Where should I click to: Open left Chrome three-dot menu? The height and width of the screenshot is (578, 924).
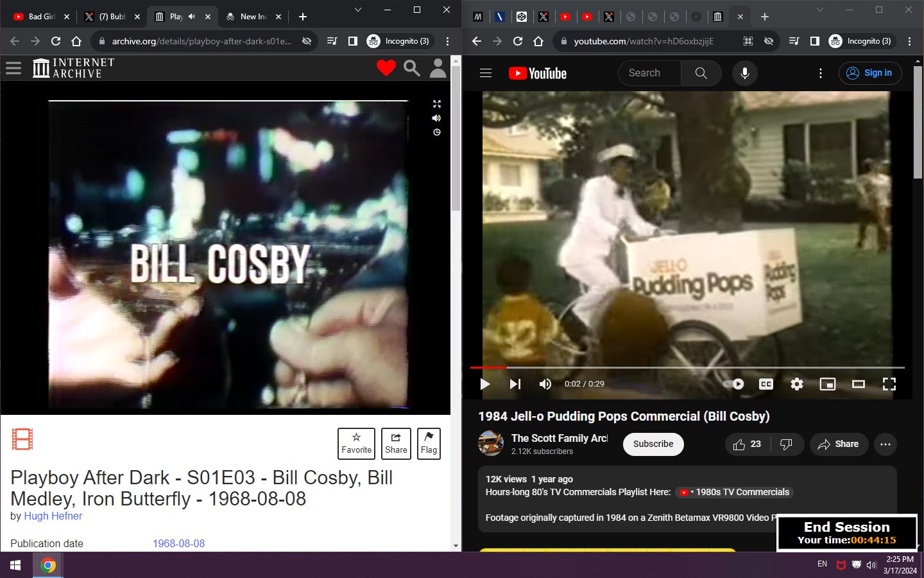point(447,41)
